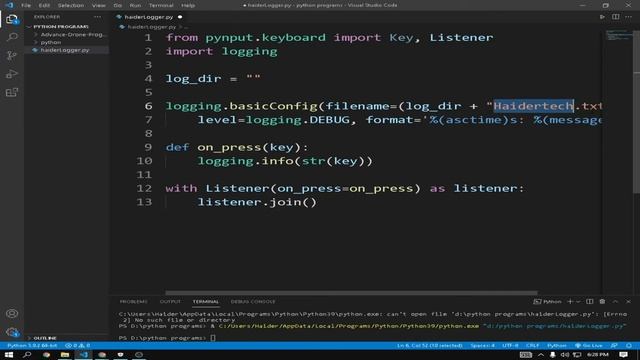Select the TERMINAL panel tab
This screenshot has width=640, height=360.
click(206, 301)
